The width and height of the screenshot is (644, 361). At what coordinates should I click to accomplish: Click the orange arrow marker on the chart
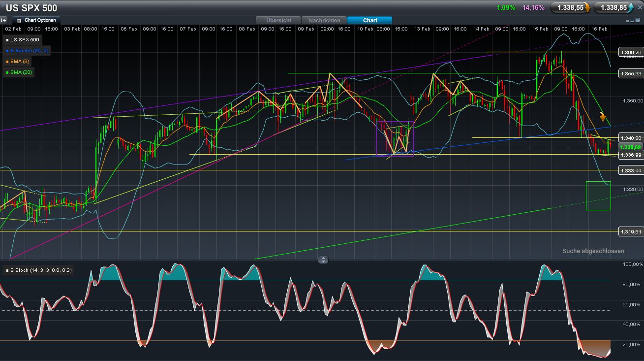tap(603, 117)
